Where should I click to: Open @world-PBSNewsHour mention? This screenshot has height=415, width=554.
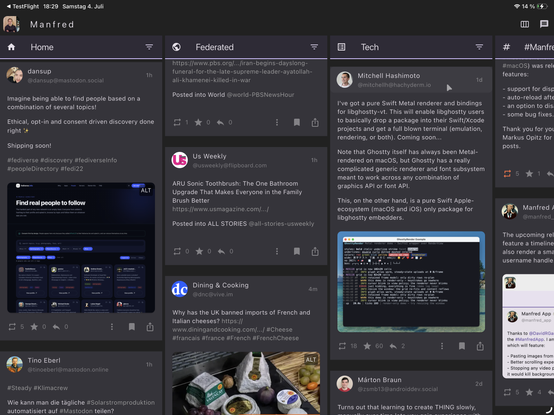[x=260, y=95]
